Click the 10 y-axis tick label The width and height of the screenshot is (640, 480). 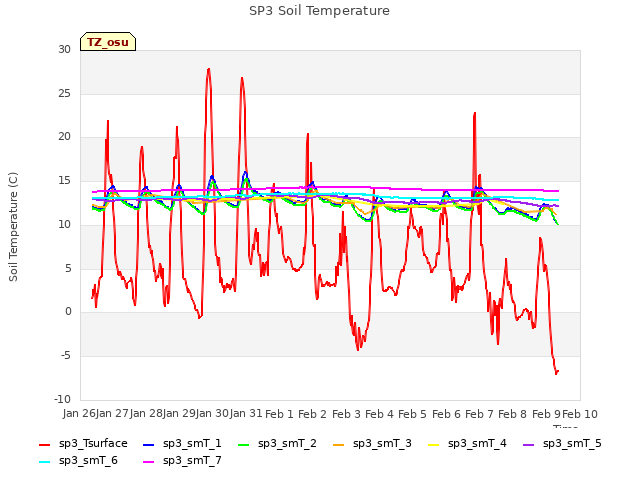(x=64, y=224)
